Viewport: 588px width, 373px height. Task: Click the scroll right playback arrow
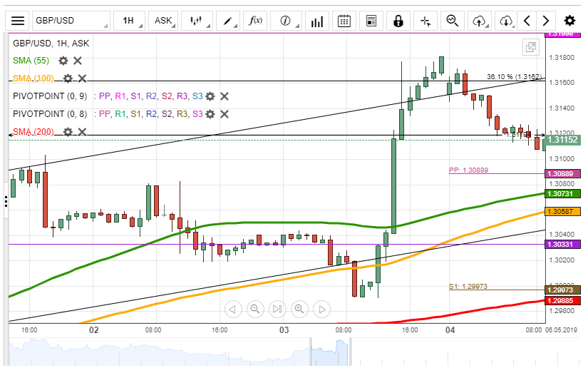point(321,310)
